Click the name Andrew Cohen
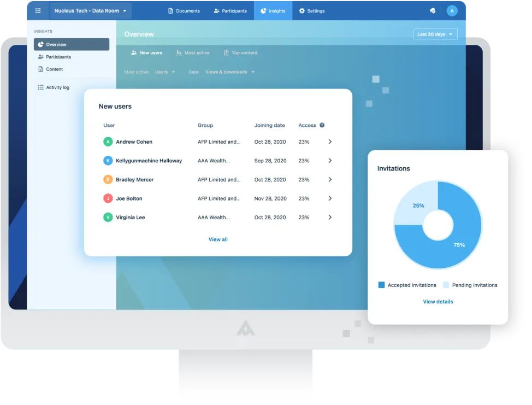 click(134, 142)
